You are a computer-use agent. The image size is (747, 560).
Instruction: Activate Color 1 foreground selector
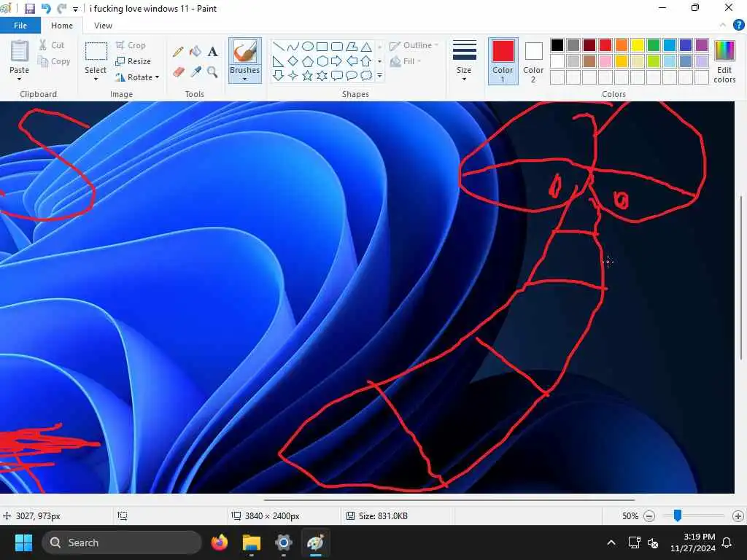[503, 61]
